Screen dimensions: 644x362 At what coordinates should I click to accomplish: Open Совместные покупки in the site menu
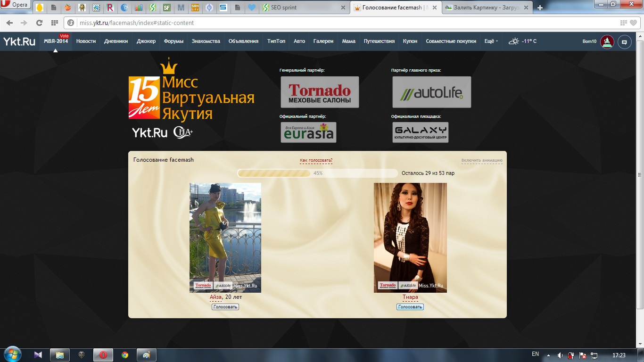point(451,41)
